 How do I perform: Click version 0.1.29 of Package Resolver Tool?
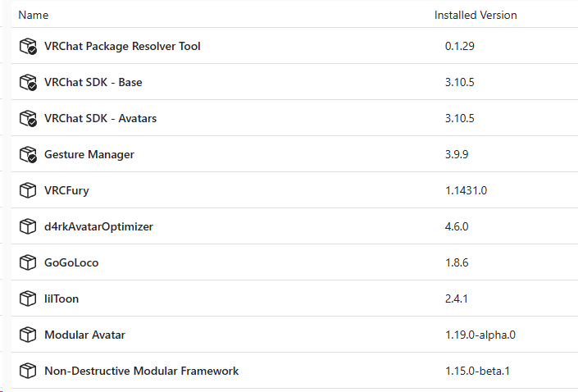pos(460,46)
